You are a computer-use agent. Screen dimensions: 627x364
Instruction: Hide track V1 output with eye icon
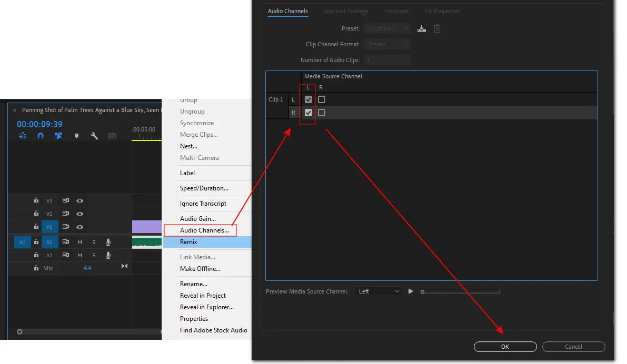tap(79, 227)
